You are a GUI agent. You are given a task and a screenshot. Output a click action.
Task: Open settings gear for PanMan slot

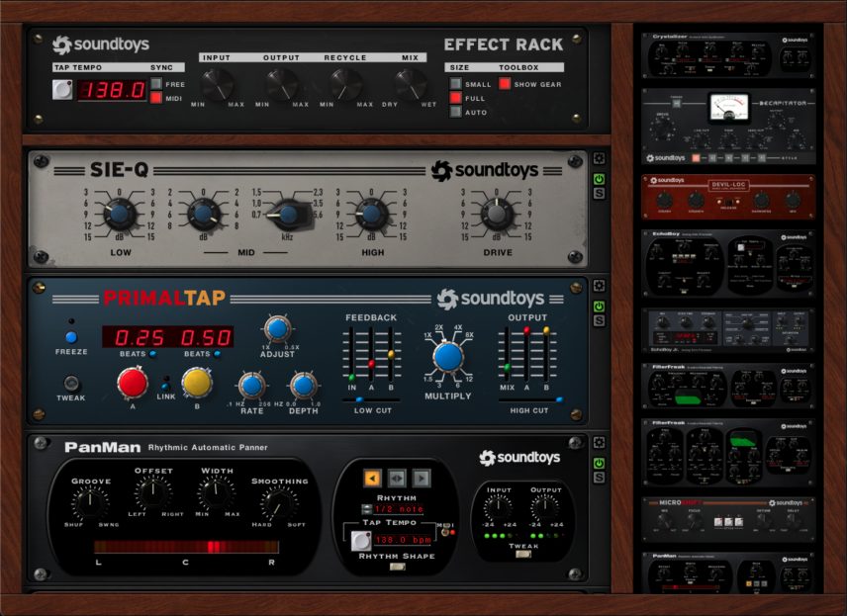click(599, 443)
